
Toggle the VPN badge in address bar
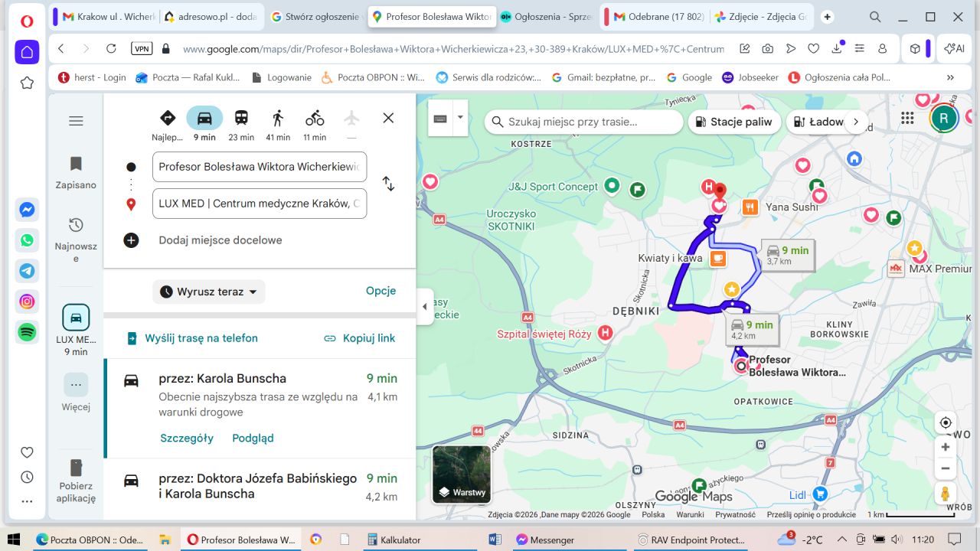click(142, 48)
